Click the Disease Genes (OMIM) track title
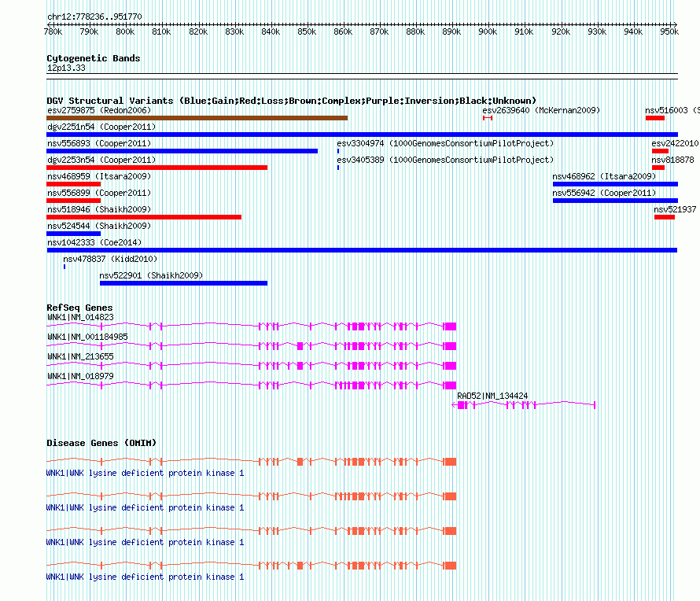 (101, 443)
